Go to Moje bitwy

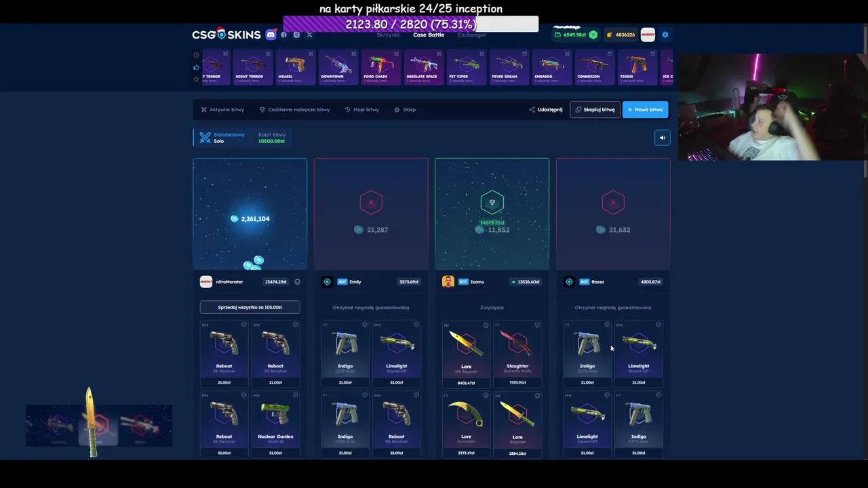[x=362, y=109]
